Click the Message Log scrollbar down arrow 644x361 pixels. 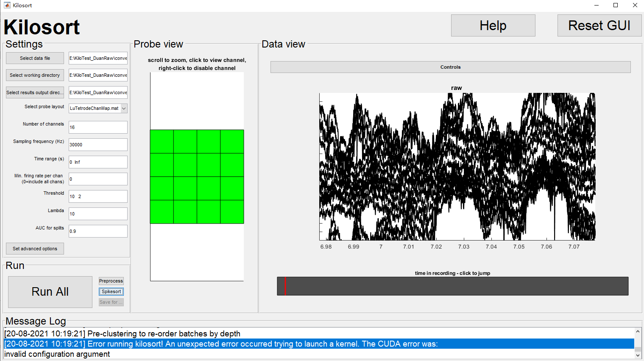[x=637, y=355]
